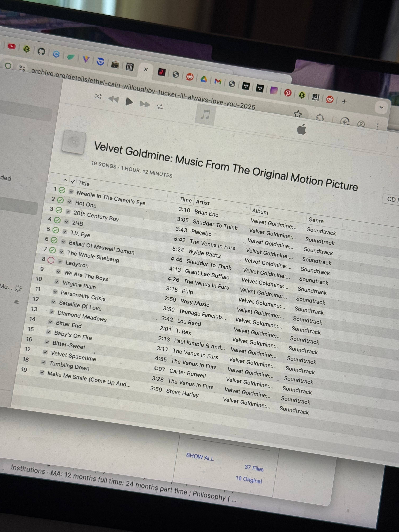Expand the browser tab search dropdown
This screenshot has height=532, width=399.
click(x=381, y=107)
